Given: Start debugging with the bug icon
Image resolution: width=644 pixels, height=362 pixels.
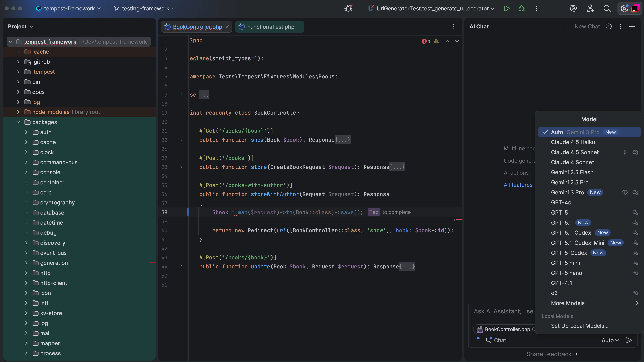Looking at the screenshot, I should click(521, 8).
